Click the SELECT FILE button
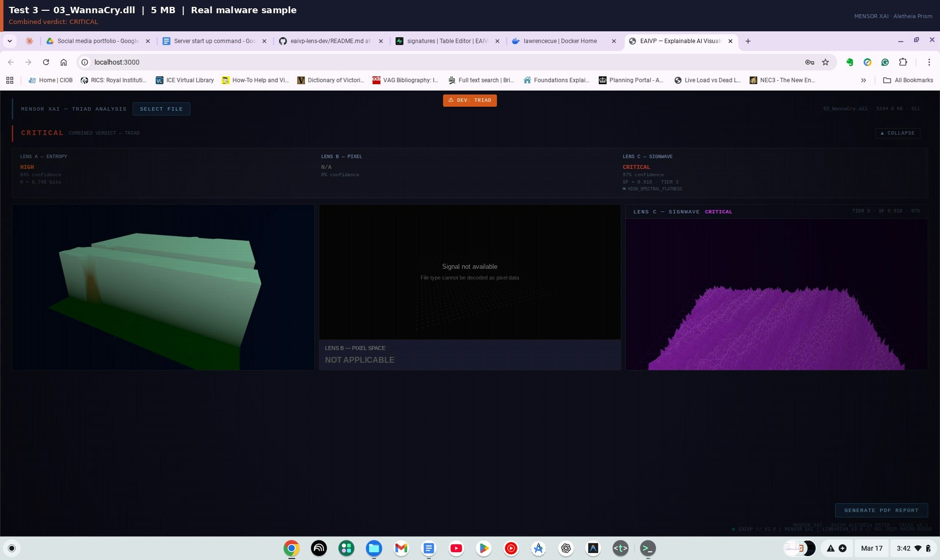The width and height of the screenshot is (940, 560). pos(161,109)
